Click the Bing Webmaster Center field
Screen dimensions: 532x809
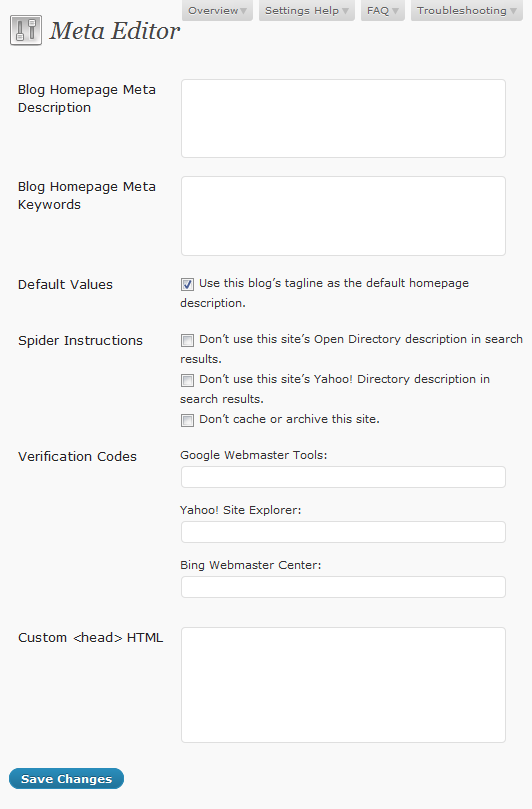pyautogui.click(x=343, y=587)
